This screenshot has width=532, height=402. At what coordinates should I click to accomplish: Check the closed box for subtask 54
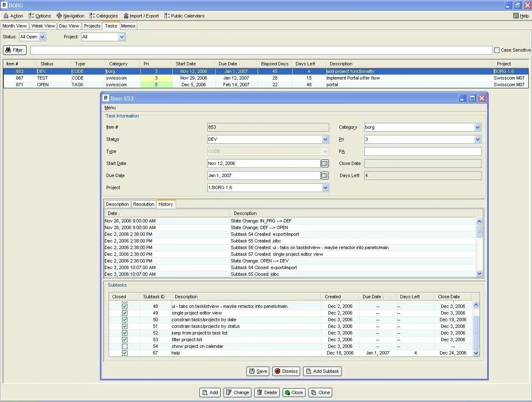(124, 346)
